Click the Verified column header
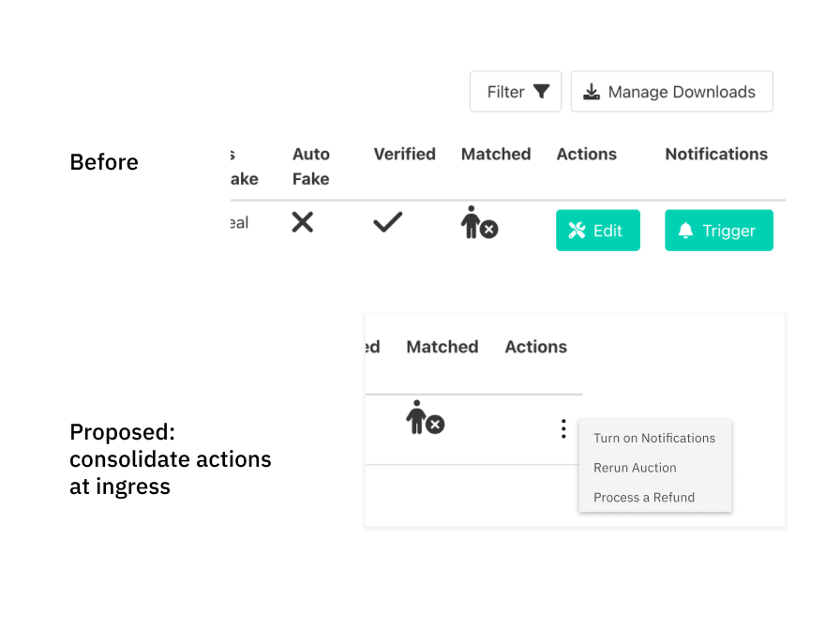 click(404, 155)
